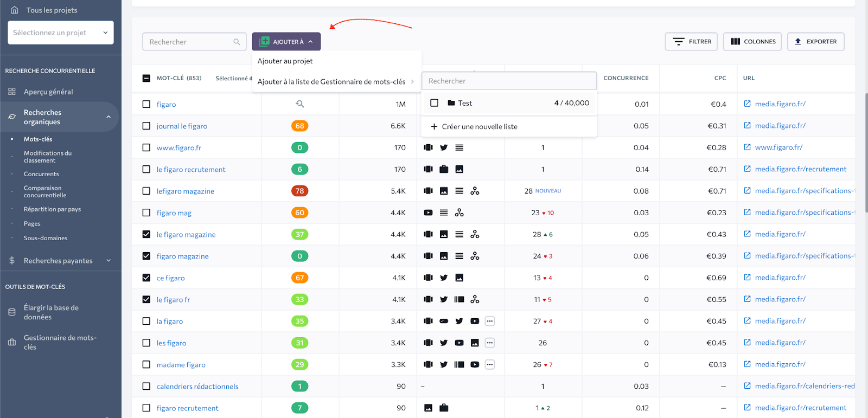Click the vertical page scrollbar
The height and width of the screenshot is (418, 868).
click(866, 153)
